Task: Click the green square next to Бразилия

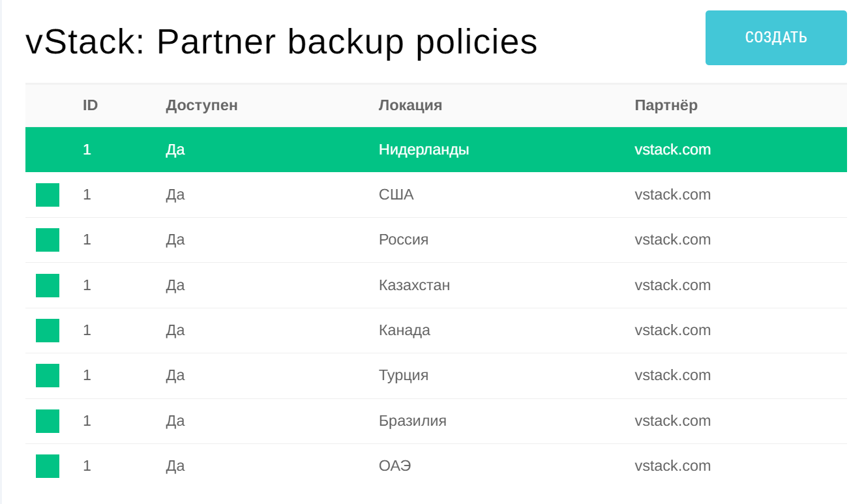Action: [x=48, y=421]
